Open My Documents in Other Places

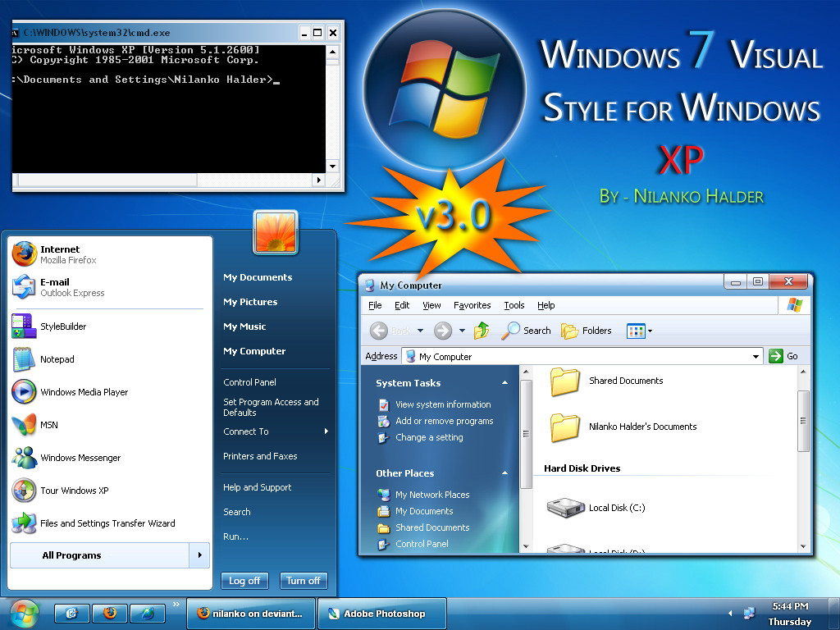click(424, 511)
